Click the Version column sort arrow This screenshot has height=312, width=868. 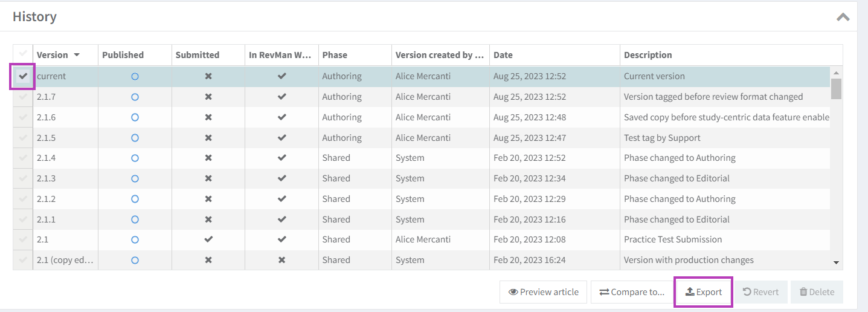click(x=77, y=55)
